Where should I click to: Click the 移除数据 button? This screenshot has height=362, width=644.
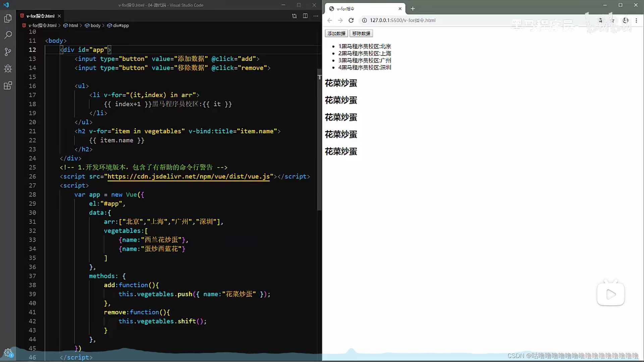click(361, 33)
